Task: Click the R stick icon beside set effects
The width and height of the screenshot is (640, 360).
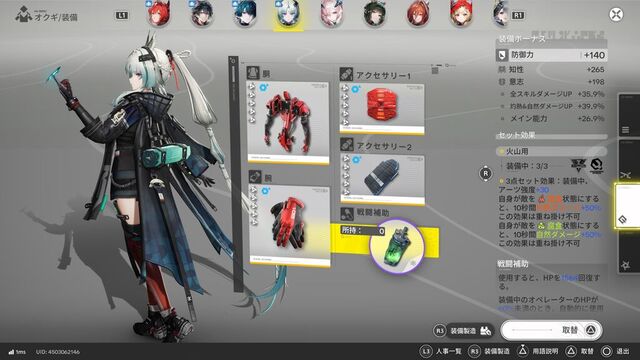Action: click(485, 173)
